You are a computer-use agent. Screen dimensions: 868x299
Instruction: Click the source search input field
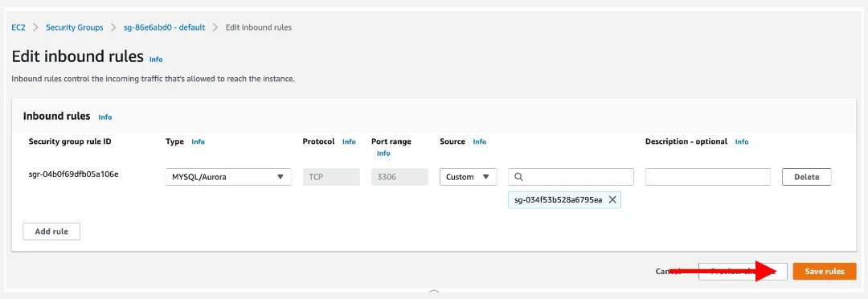pyautogui.click(x=571, y=177)
